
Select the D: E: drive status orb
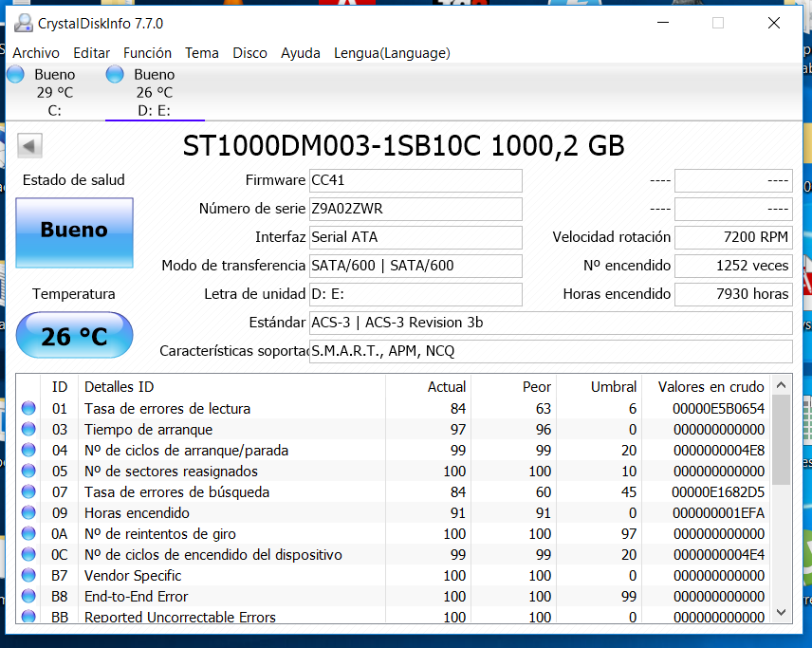tap(115, 75)
